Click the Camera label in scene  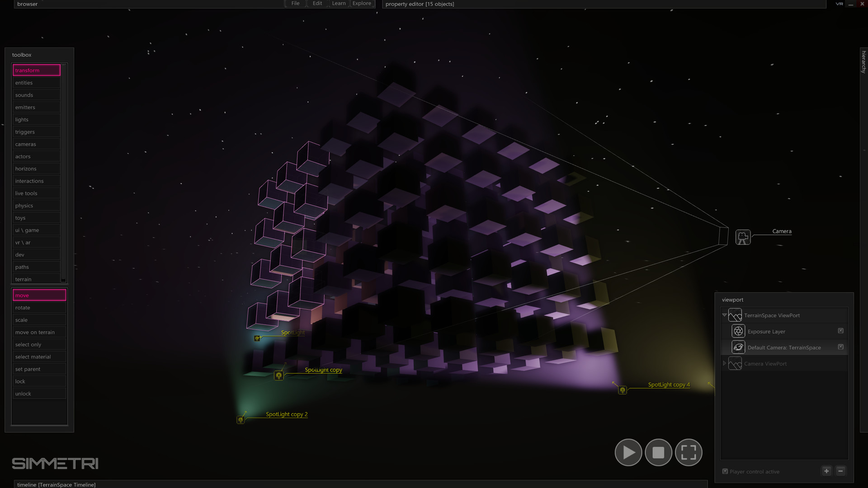pos(782,231)
